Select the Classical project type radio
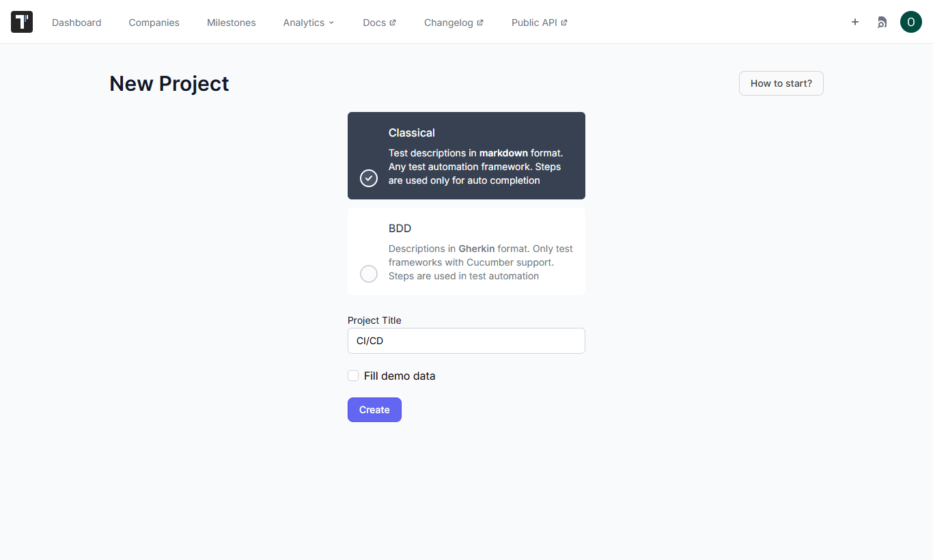Image resolution: width=933 pixels, height=560 pixels. 369,178
